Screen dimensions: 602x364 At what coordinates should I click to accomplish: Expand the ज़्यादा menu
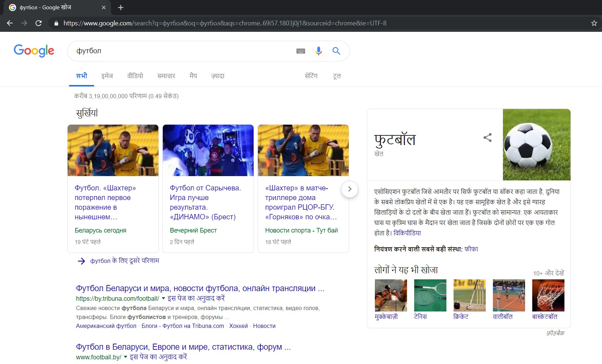218,76
